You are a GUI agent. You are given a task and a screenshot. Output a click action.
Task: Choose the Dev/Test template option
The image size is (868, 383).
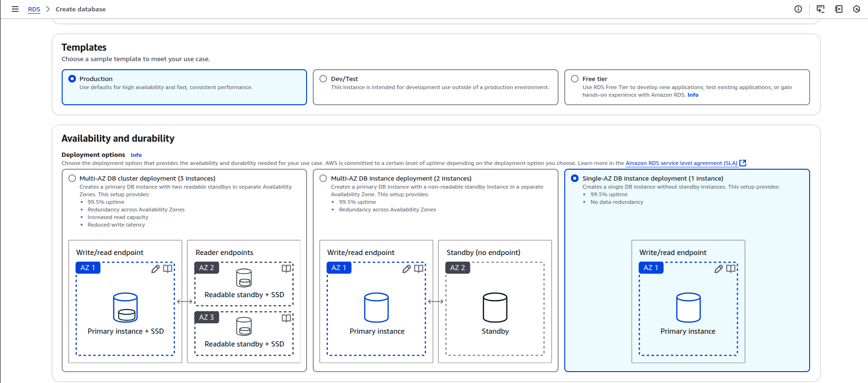[x=323, y=79]
